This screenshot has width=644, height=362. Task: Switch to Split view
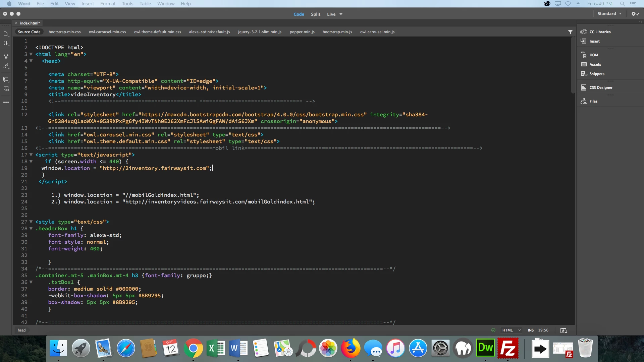(x=315, y=14)
